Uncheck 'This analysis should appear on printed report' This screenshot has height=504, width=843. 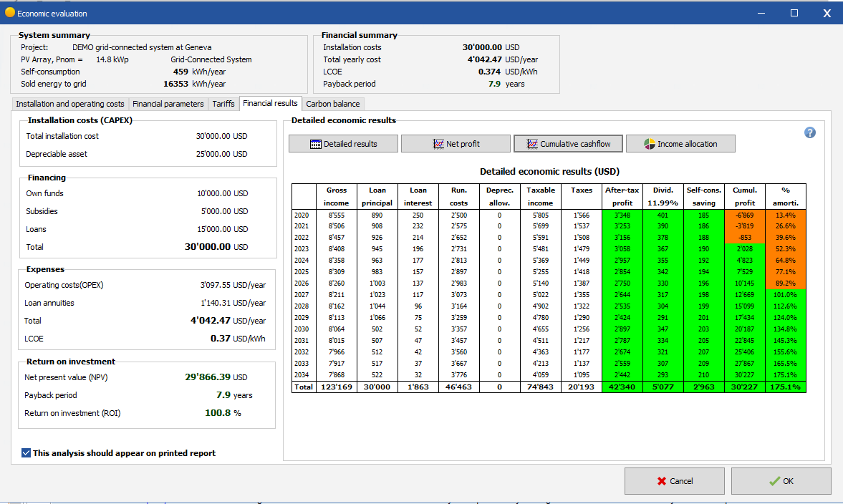point(26,453)
